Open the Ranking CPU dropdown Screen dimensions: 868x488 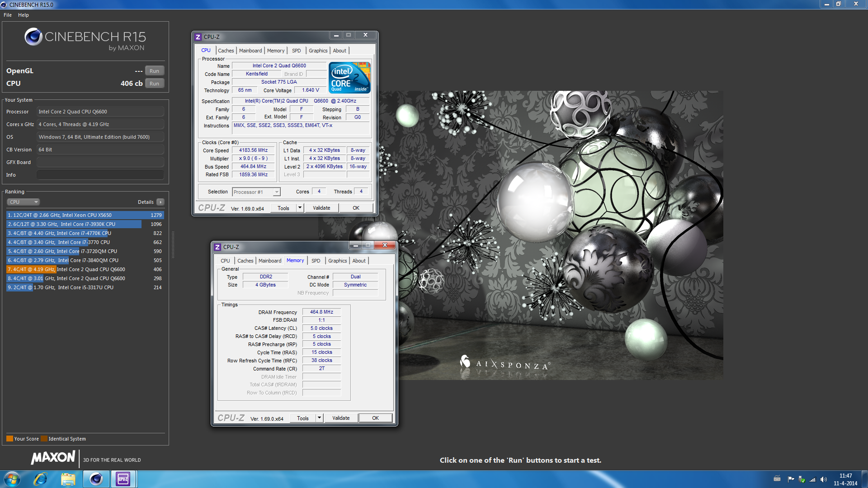click(23, 202)
